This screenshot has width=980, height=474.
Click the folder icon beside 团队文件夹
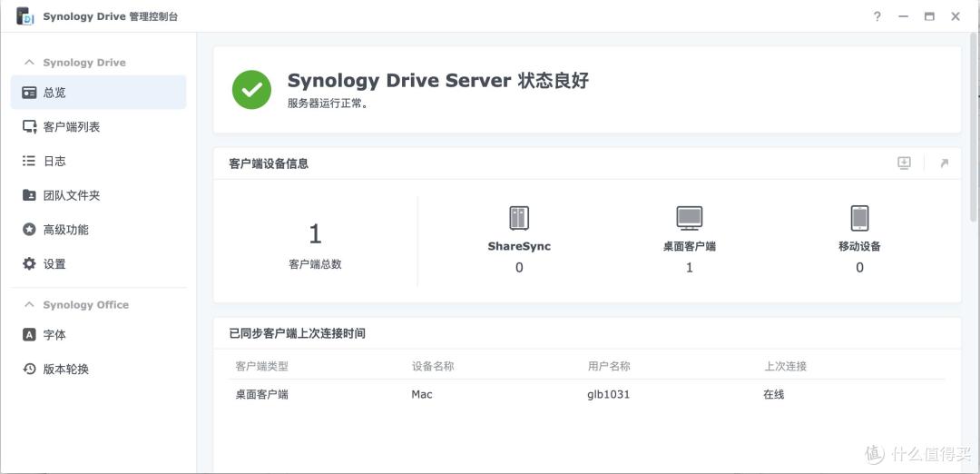point(29,195)
